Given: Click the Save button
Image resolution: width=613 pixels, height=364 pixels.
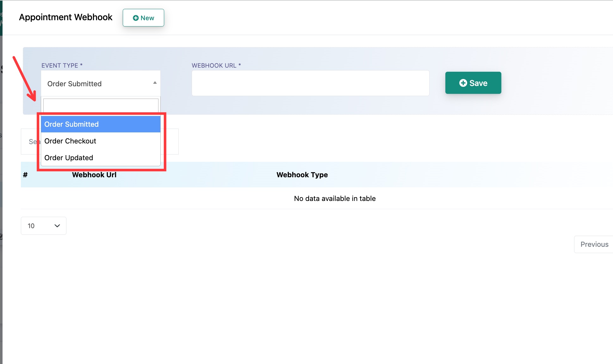Looking at the screenshot, I should click(x=473, y=83).
